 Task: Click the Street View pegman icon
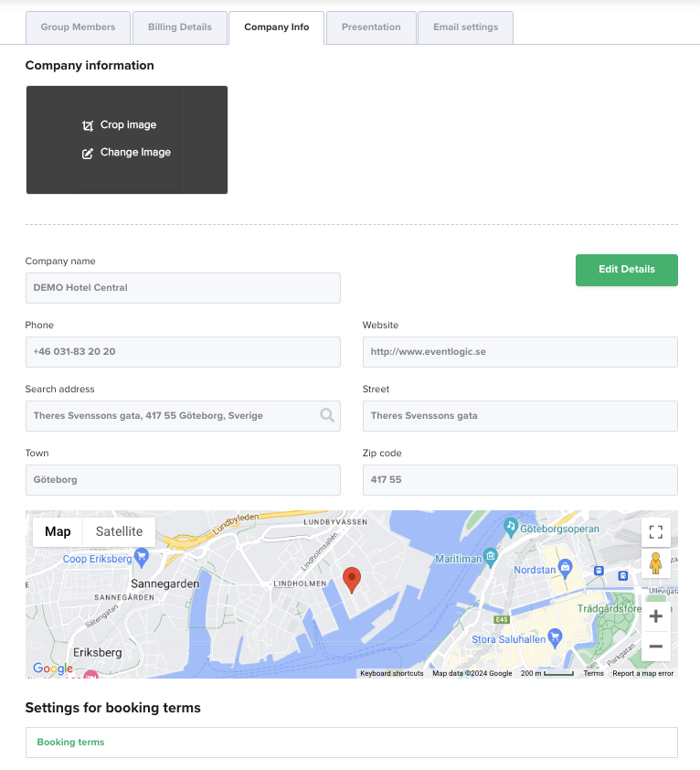(656, 563)
